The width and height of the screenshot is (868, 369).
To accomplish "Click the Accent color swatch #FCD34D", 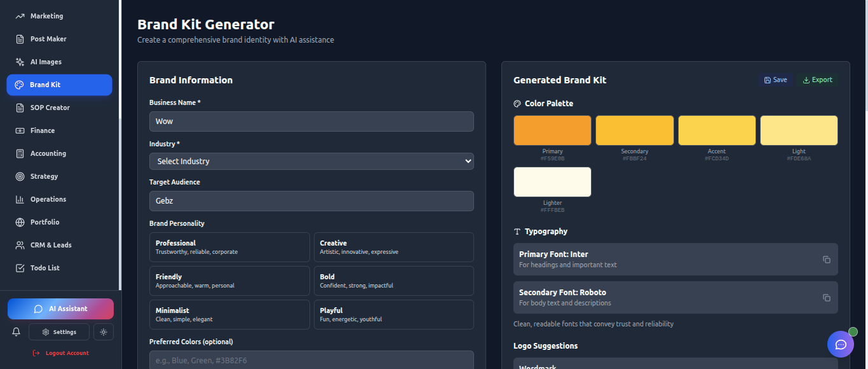I will click(717, 130).
